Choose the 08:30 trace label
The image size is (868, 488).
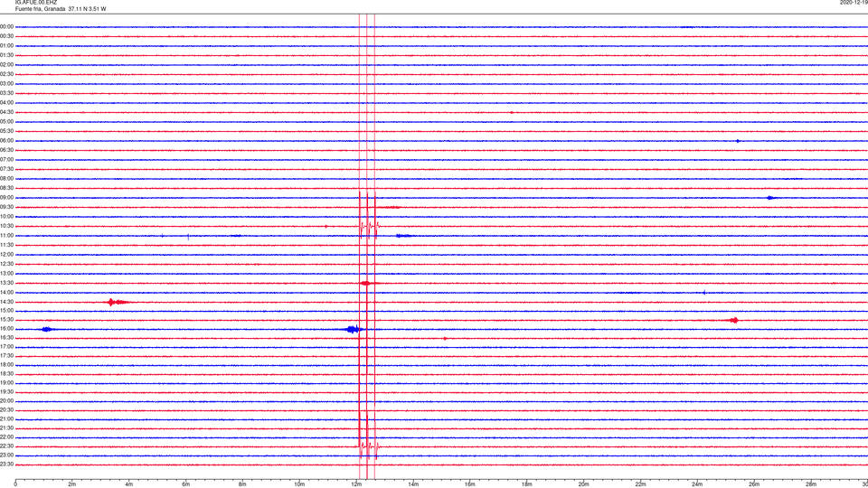click(x=6, y=188)
